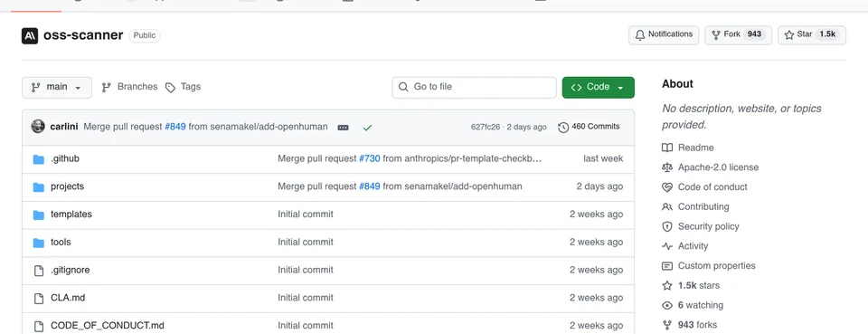Image resolution: width=868 pixels, height=334 pixels.
Task: Open the oss-scanner repository name link
Action: click(83, 35)
